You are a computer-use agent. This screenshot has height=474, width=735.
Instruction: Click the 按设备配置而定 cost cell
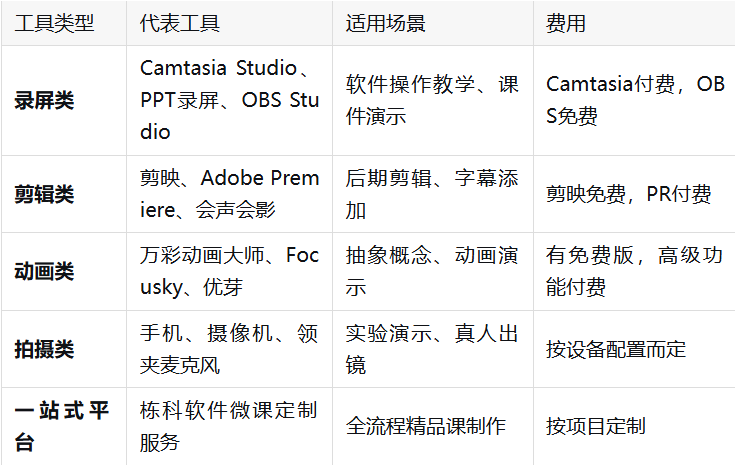[634, 349]
